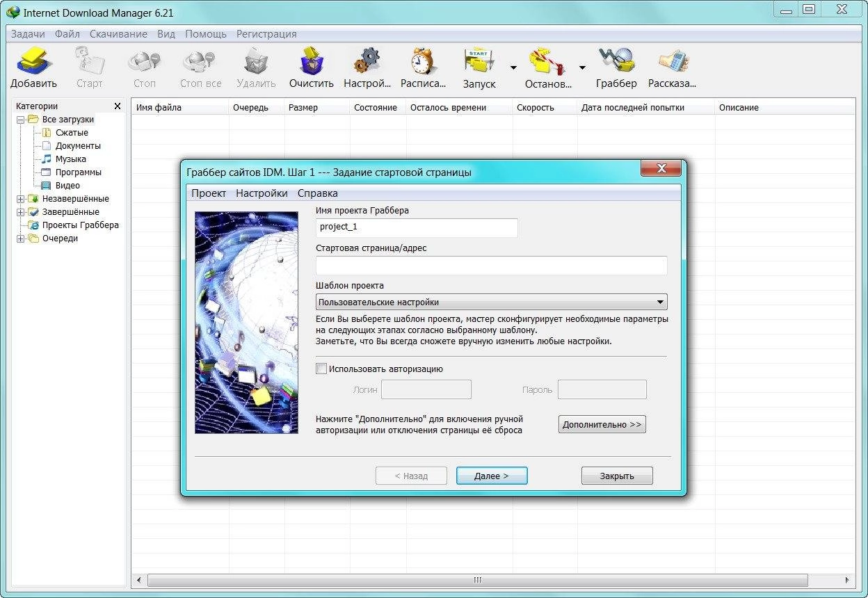The image size is (868, 598).
Task: Enable Использовать авторизацию checkbox
Action: (x=321, y=369)
